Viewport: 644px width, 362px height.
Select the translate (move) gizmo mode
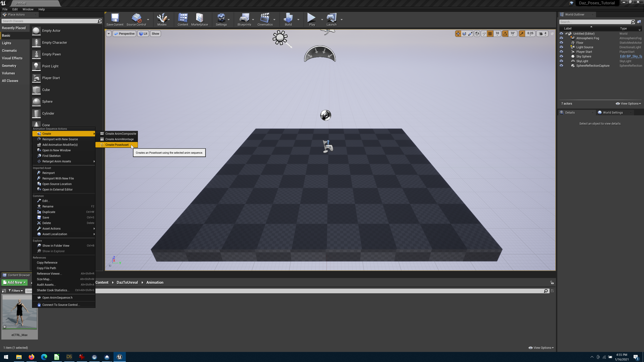click(x=458, y=34)
